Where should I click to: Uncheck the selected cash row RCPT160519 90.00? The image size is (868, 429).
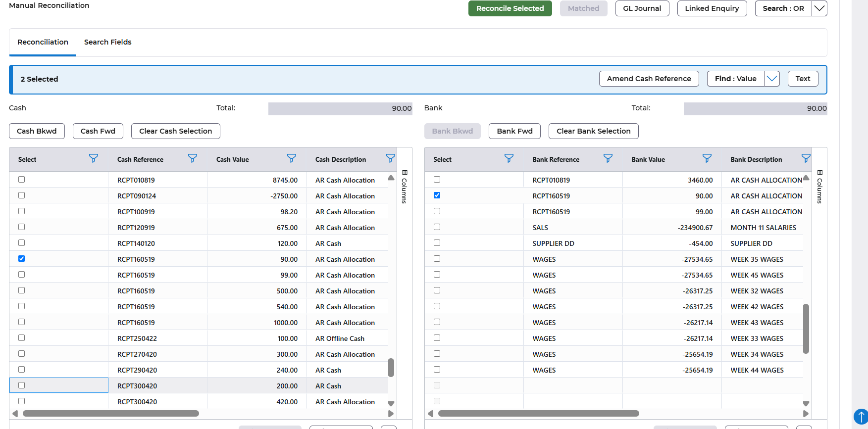(22, 259)
